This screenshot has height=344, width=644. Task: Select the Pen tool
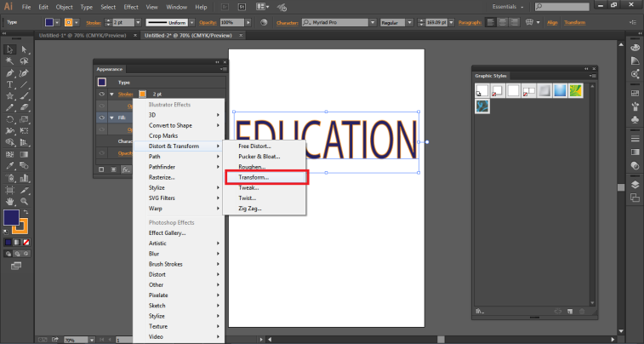pos(9,73)
